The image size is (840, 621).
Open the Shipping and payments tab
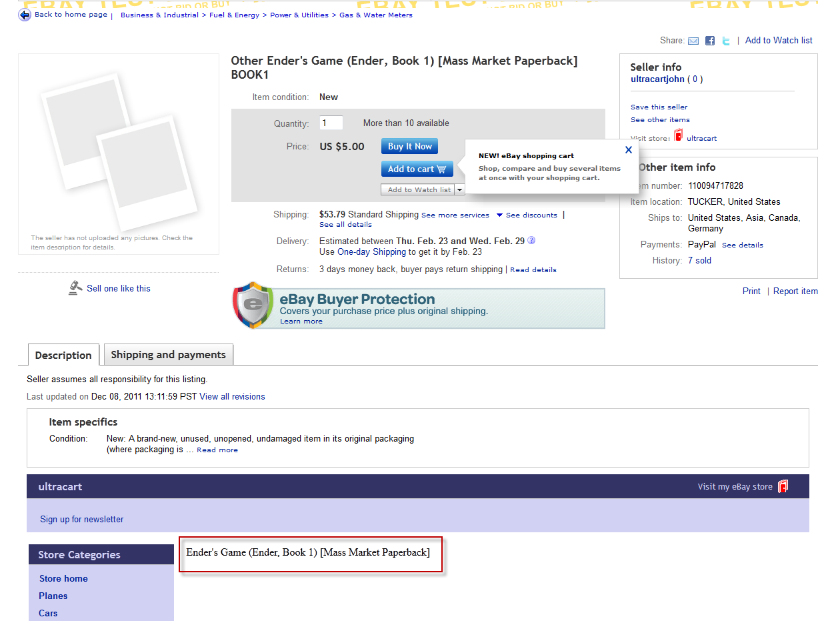click(x=169, y=355)
